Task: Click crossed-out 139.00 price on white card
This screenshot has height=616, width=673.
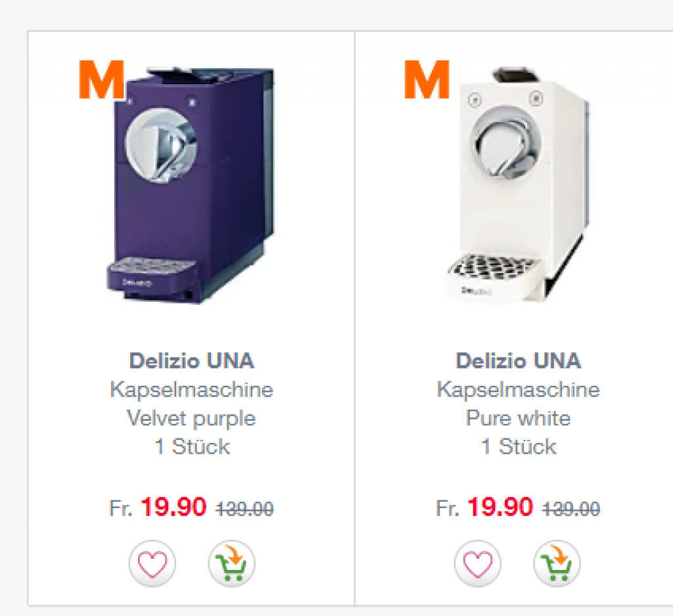Action: click(x=570, y=509)
